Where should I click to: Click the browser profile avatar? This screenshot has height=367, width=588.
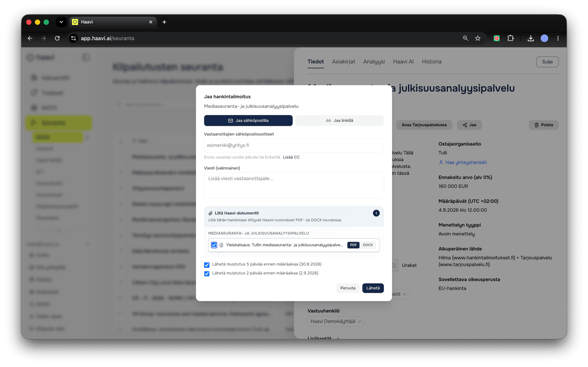544,38
